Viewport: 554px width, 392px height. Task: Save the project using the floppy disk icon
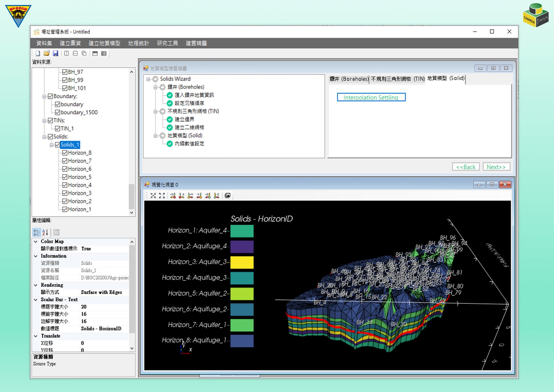pos(55,53)
